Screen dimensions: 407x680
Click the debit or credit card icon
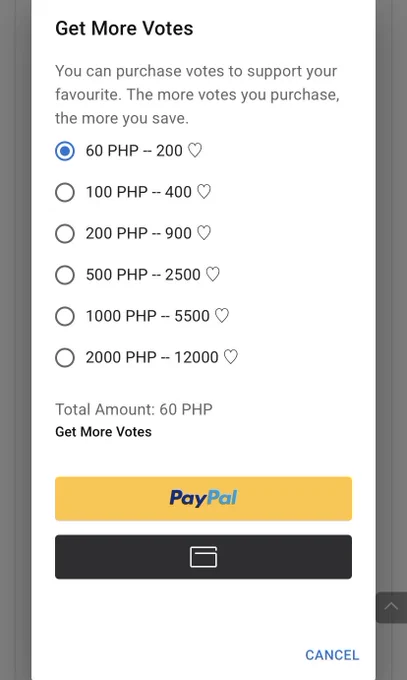click(x=203, y=557)
